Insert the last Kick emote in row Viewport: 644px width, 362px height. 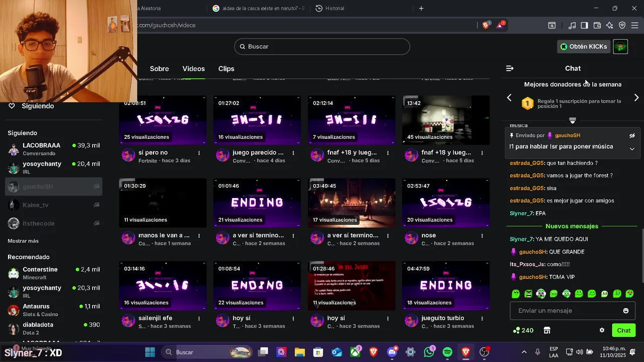click(629, 294)
